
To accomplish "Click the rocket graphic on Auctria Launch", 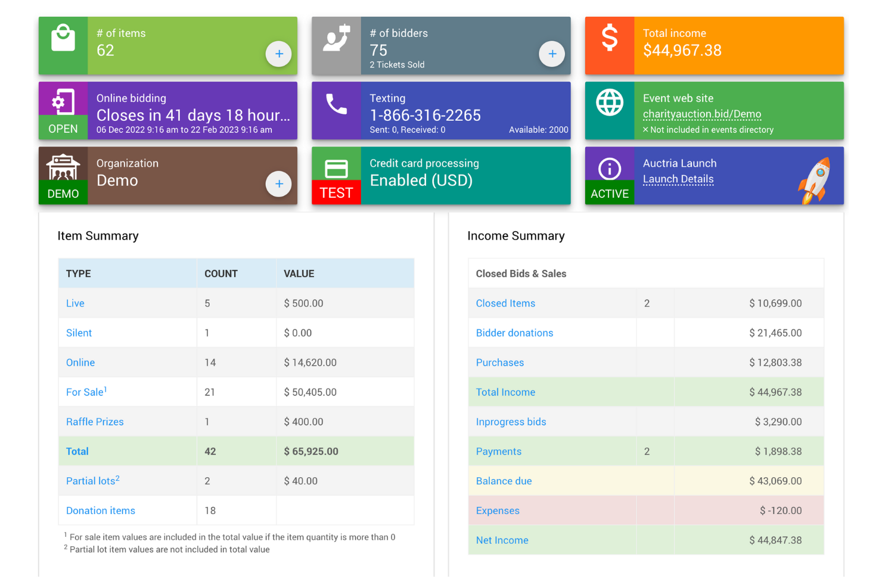I will point(815,178).
